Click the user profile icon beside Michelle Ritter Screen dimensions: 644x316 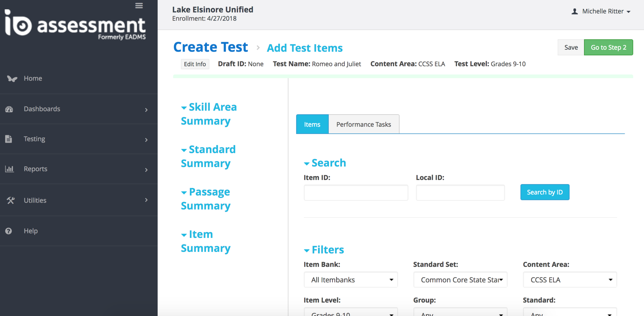coord(575,12)
